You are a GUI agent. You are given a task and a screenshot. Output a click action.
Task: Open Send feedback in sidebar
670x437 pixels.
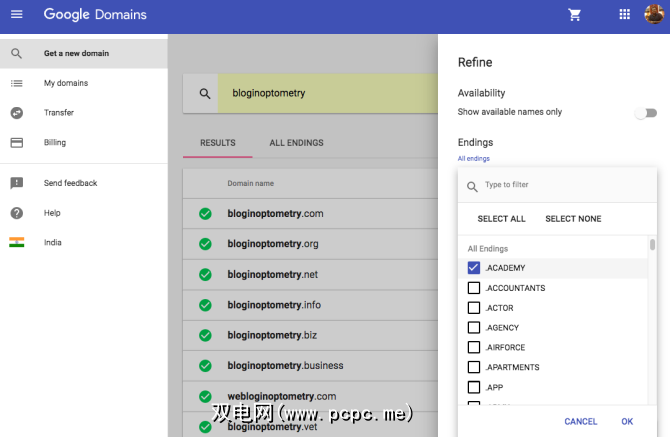click(84, 183)
